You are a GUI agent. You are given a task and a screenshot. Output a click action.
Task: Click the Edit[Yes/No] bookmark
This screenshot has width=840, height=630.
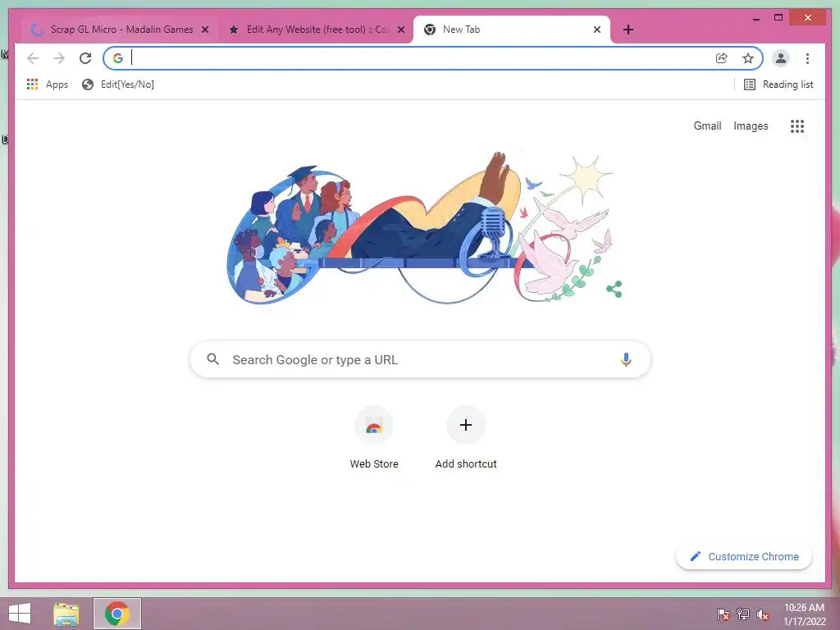[118, 84]
